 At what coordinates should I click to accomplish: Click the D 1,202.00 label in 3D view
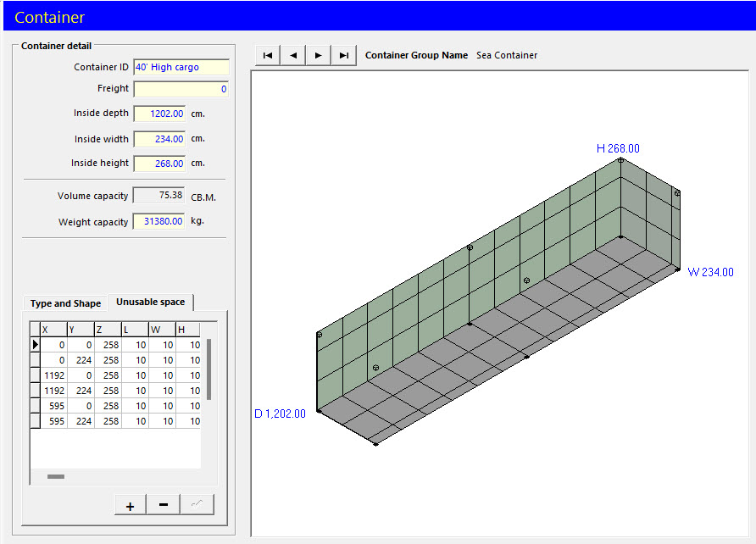pyautogui.click(x=280, y=414)
